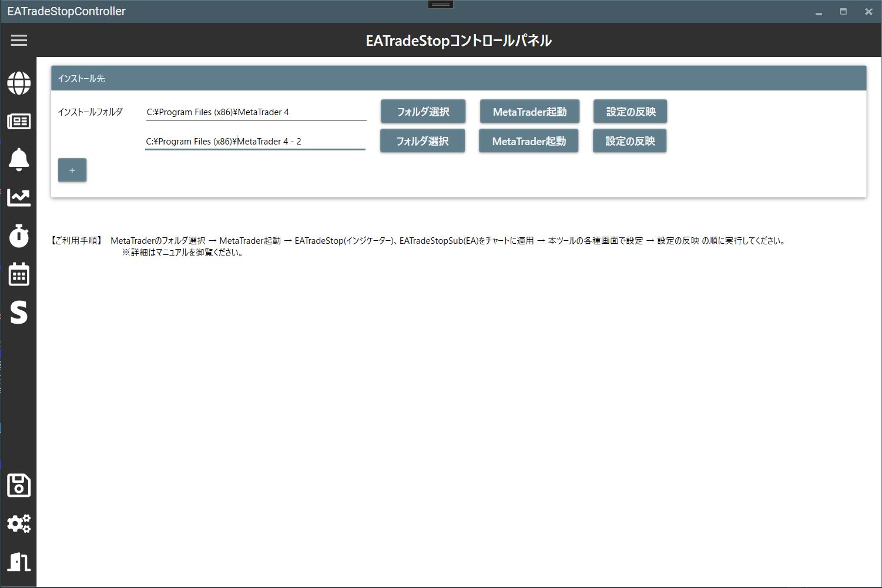Open the bell notification icon in sidebar
Viewport: 882px width, 588px height.
[19, 159]
